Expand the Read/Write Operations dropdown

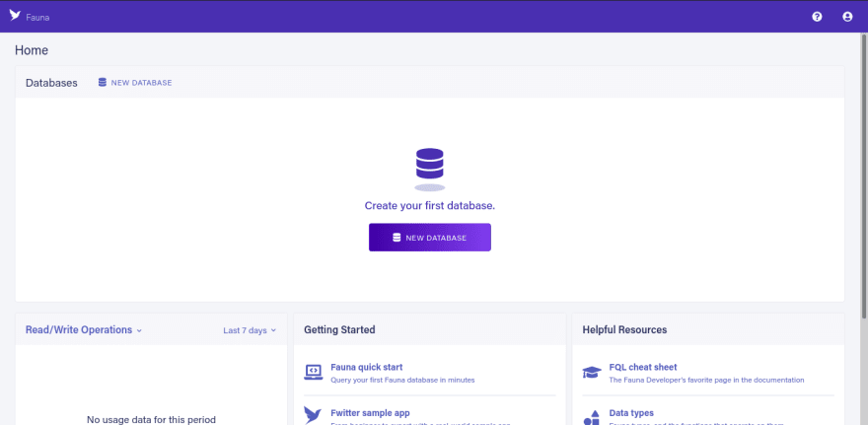(x=84, y=329)
